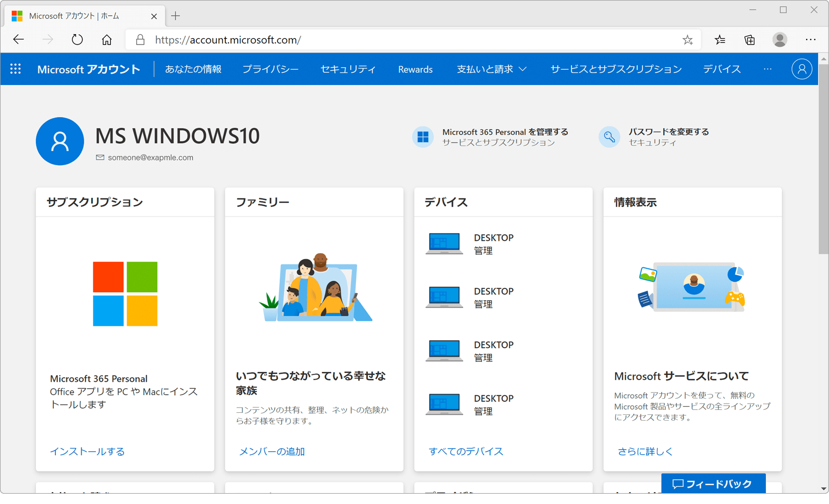Image resolution: width=829 pixels, height=504 pixels.
Task: Click the vertical scrollbar thumb
Action: point(824,159)
